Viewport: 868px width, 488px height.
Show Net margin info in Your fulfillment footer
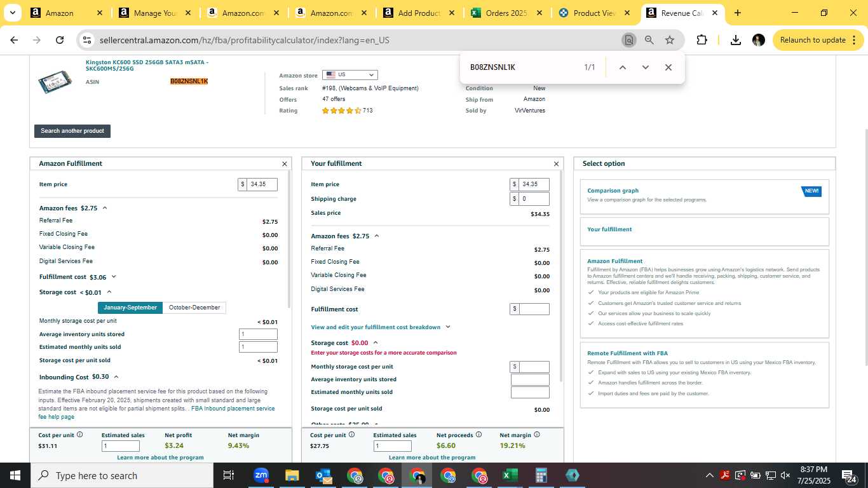click(537, 435)
